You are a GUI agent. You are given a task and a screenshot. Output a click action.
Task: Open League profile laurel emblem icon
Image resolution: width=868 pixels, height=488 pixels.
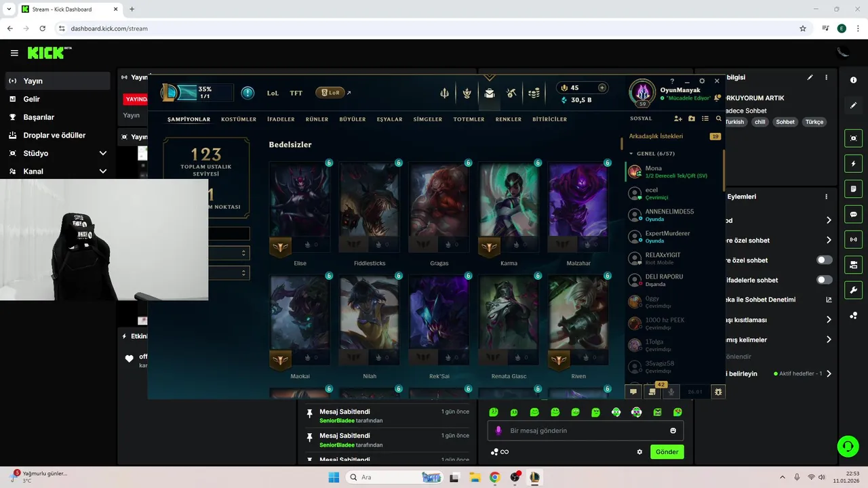point(467,93)
